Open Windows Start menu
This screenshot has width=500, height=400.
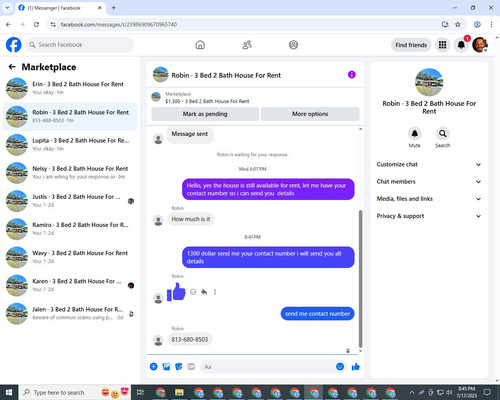click(9, 392)
